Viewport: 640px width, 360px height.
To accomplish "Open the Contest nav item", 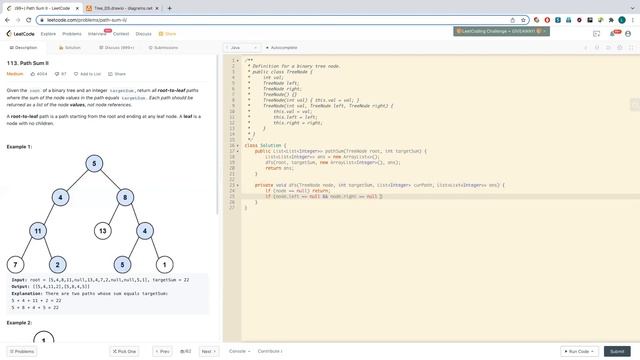I will 121,34.
